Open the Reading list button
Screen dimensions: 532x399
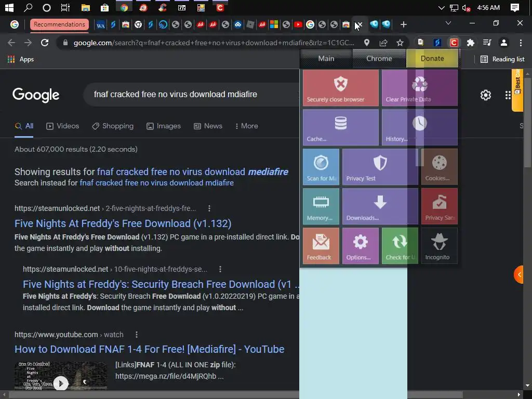502,59
